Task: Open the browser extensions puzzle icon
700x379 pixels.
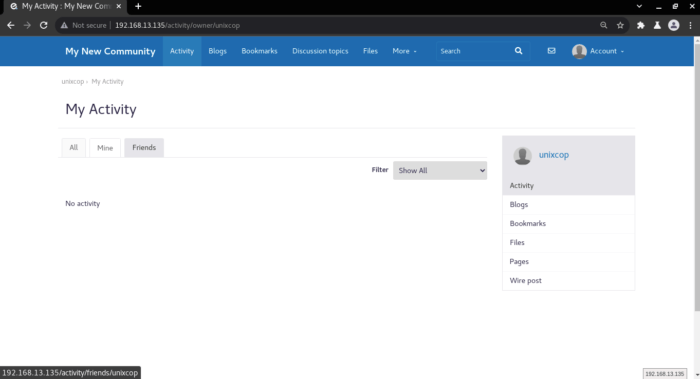Action: click(x=641, y=25)
